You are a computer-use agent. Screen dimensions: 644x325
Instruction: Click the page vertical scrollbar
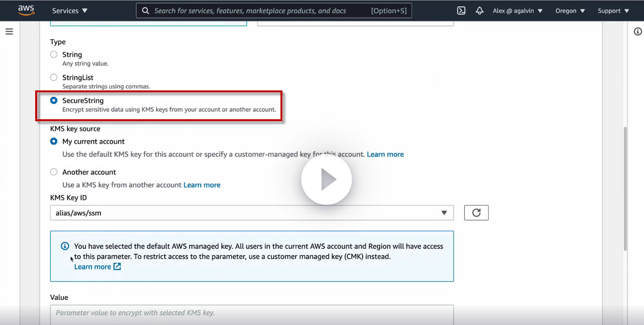point(625,189)
